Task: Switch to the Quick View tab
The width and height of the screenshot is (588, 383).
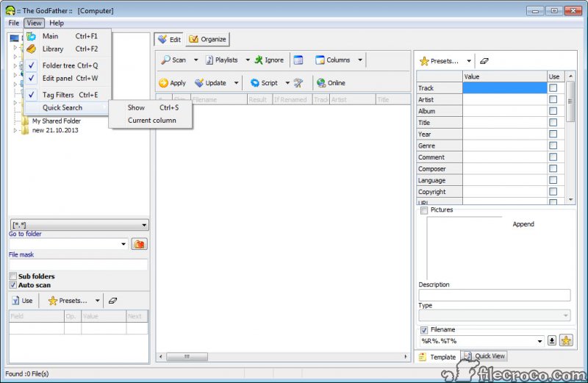Action: [x=484, y=356]
